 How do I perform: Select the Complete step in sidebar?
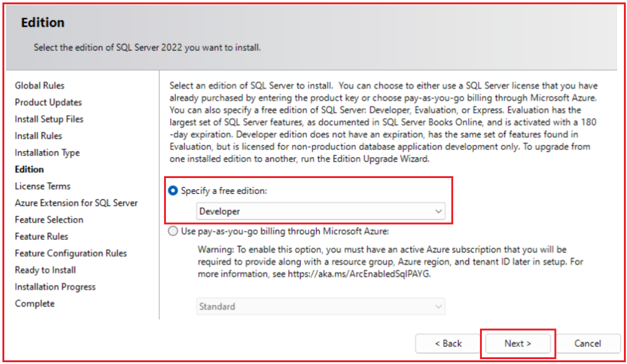[34, 303]
